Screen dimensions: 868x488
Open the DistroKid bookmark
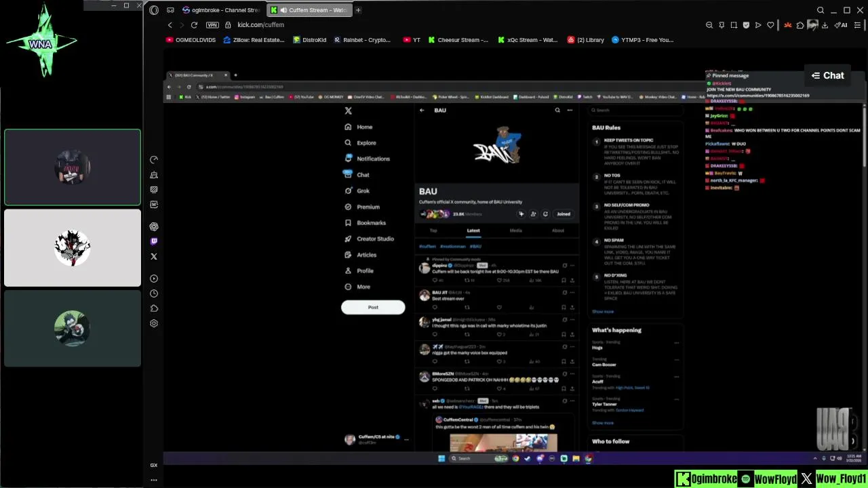click(x=309, y=40)
